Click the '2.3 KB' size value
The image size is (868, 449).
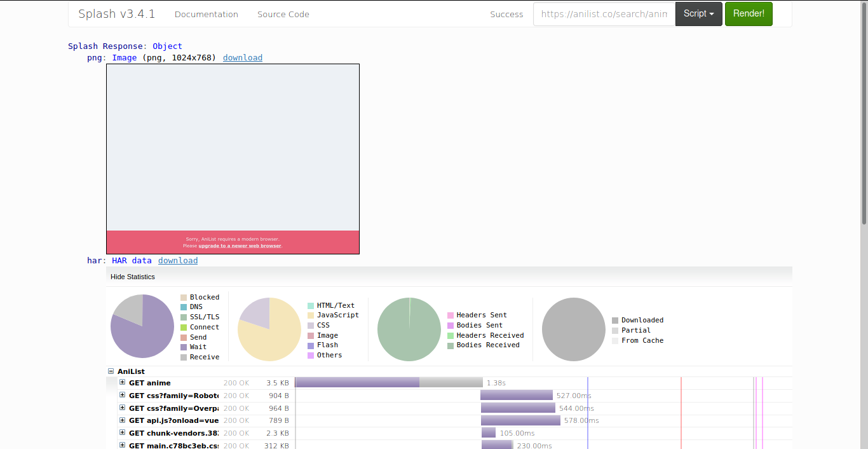(278, 433)
